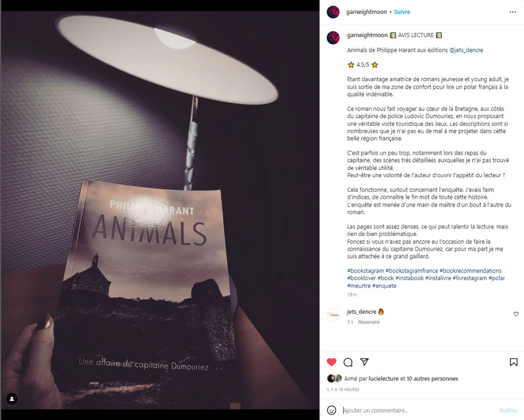Unlike the post via red heart icon

pos(332,362)
